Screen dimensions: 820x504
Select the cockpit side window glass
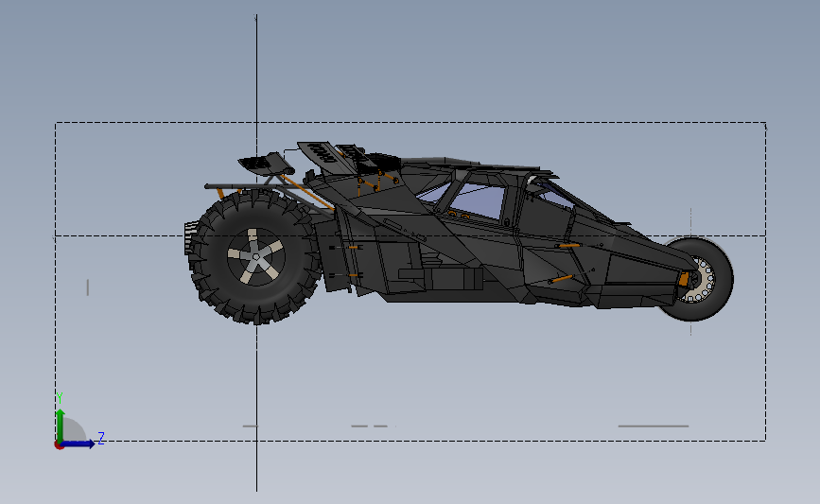point(478,201)
